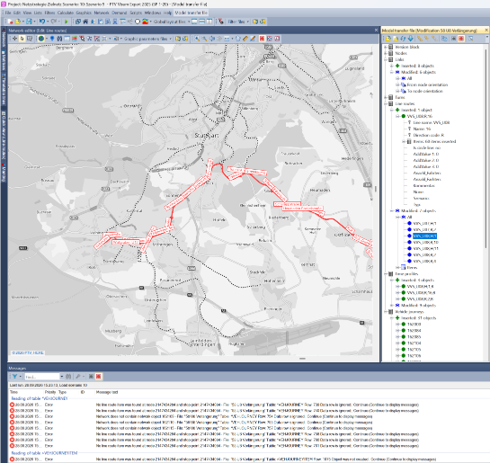Click the blue down-arrow Apply icon
Image resolution: width=490 pixels, height=463 pixels.
(x=411, y=39)
